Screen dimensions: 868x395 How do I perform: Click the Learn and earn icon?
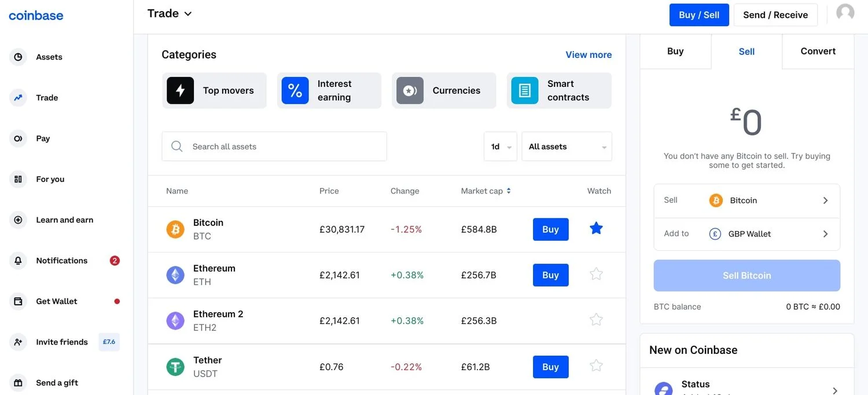tap(18, 220)
